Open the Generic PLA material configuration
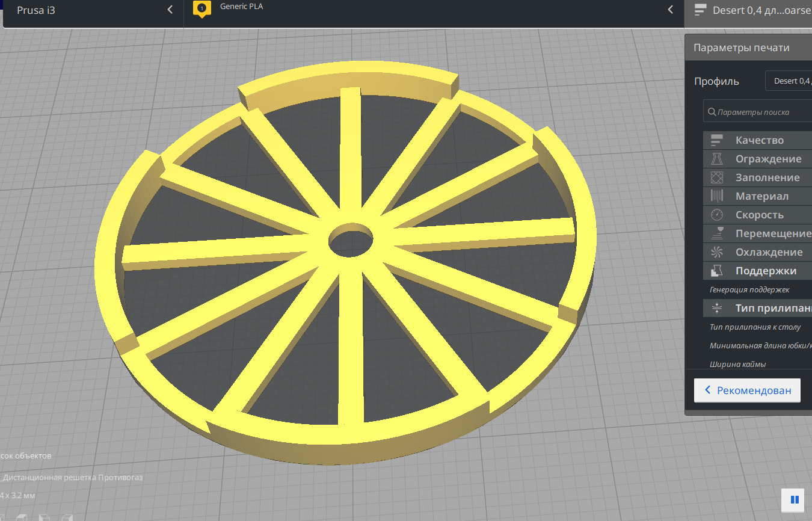This screenshot has height=521, width=812. coord(434,10)
